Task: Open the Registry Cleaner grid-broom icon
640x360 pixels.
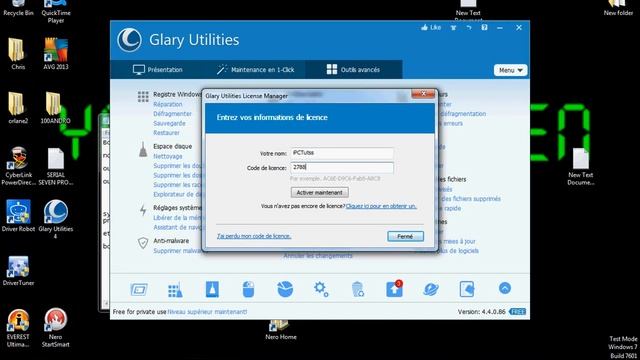Action: click(175, 290)
